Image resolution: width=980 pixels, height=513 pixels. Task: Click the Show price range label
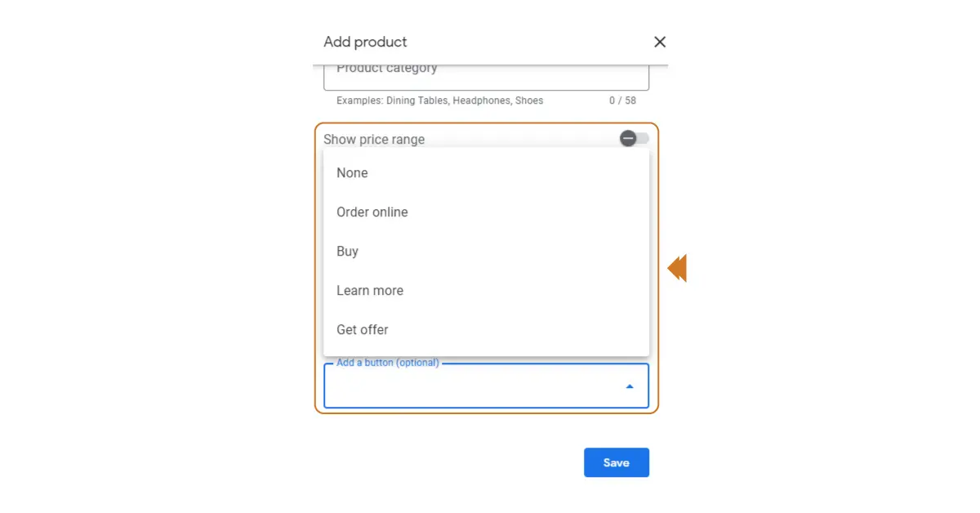coord(374,140)
